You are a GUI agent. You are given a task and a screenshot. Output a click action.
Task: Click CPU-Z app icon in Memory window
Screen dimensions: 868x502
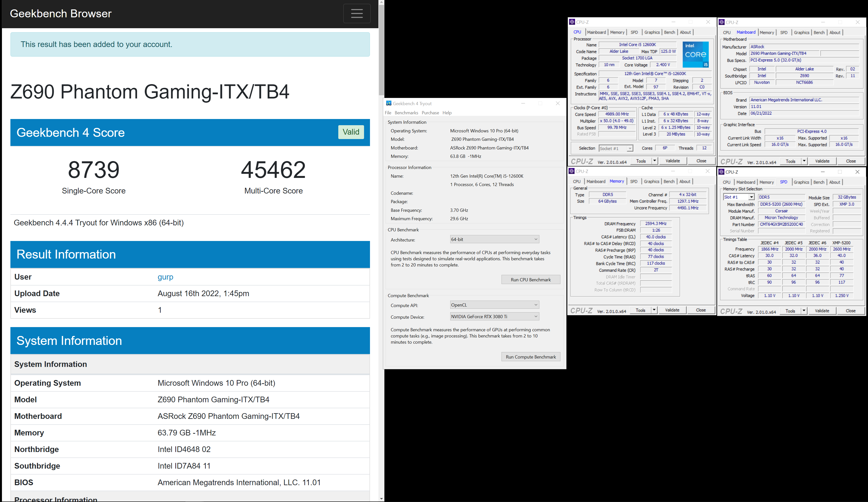point(572,171)
